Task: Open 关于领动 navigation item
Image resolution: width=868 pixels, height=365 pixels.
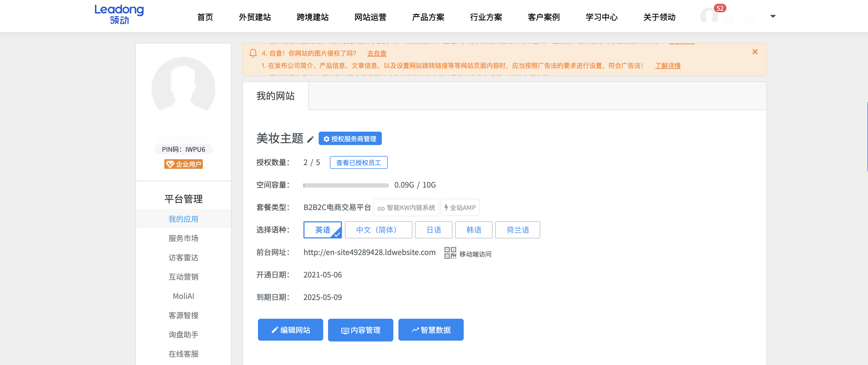Action: click(x=659, y=17)
